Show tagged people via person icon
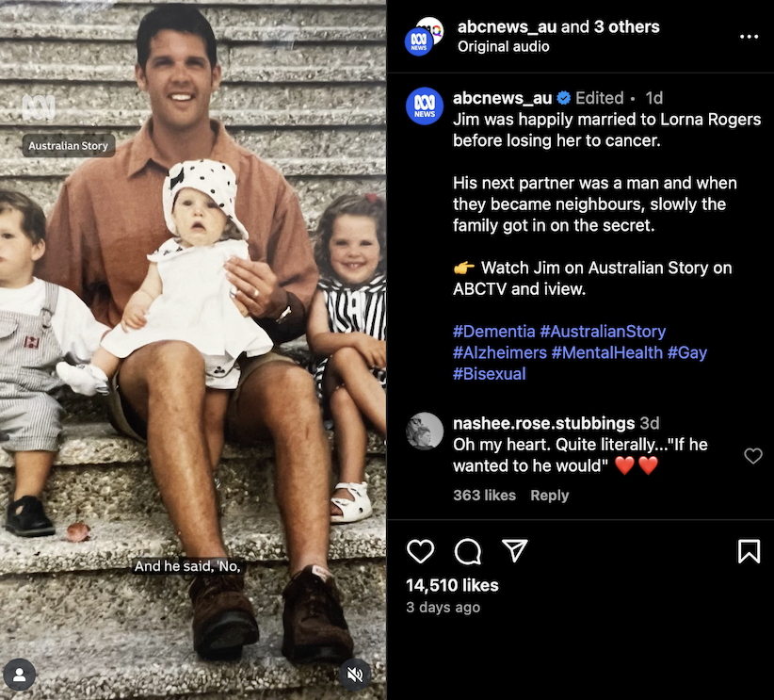 20,675
